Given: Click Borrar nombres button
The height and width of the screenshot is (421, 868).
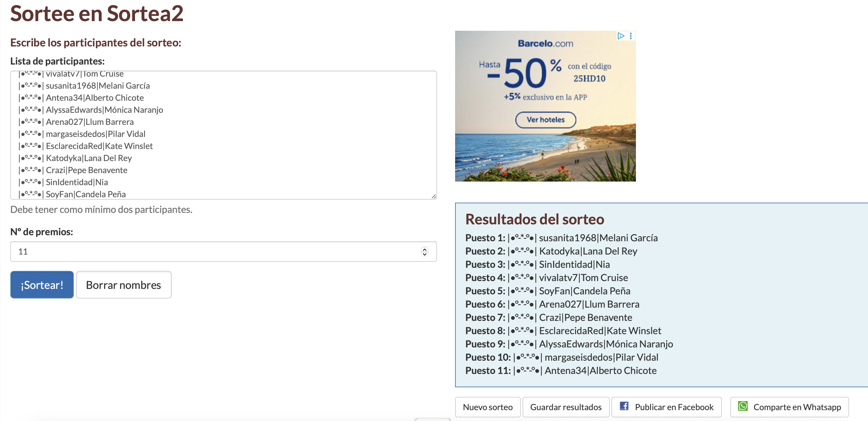Looking at the screenshot, I should (x=124, y=285).
